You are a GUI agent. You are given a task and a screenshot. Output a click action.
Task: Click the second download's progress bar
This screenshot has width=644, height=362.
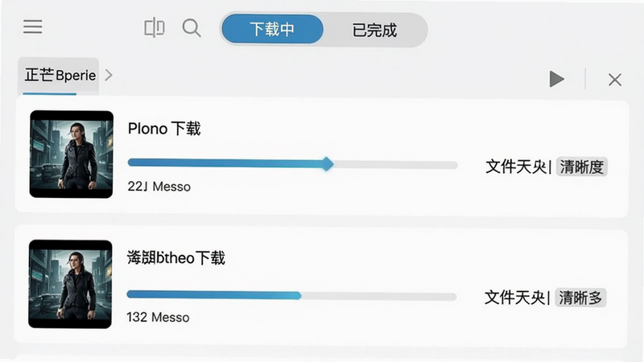[x=291, y=295]
